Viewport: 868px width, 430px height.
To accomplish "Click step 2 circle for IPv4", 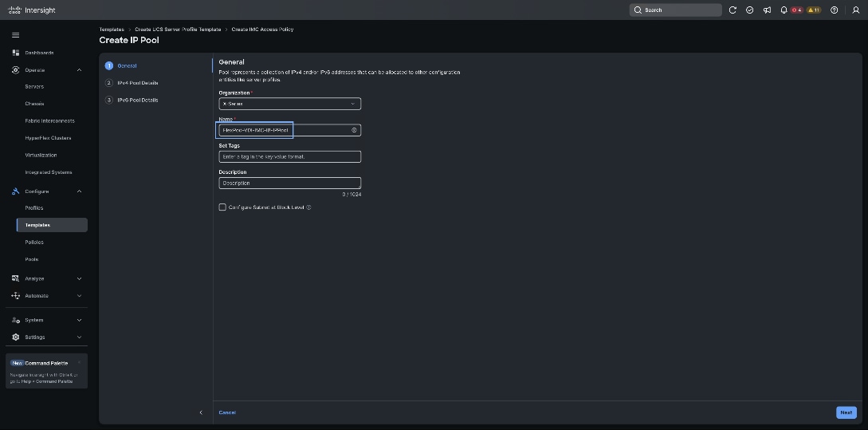I will [109, 83].
